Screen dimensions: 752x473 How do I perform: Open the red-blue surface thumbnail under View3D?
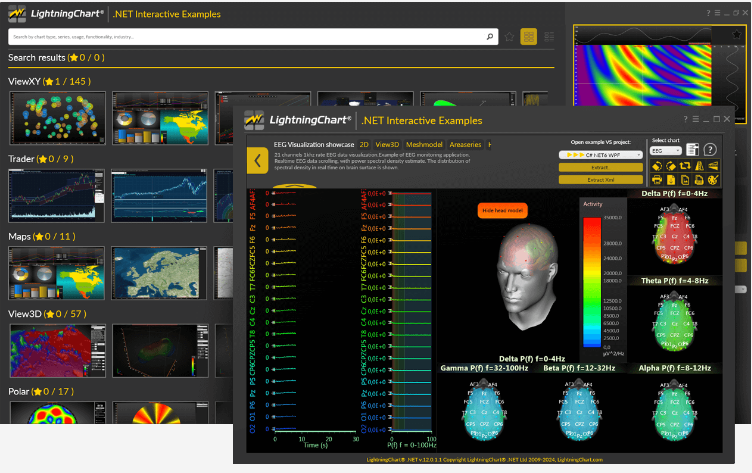click(58, 351)
